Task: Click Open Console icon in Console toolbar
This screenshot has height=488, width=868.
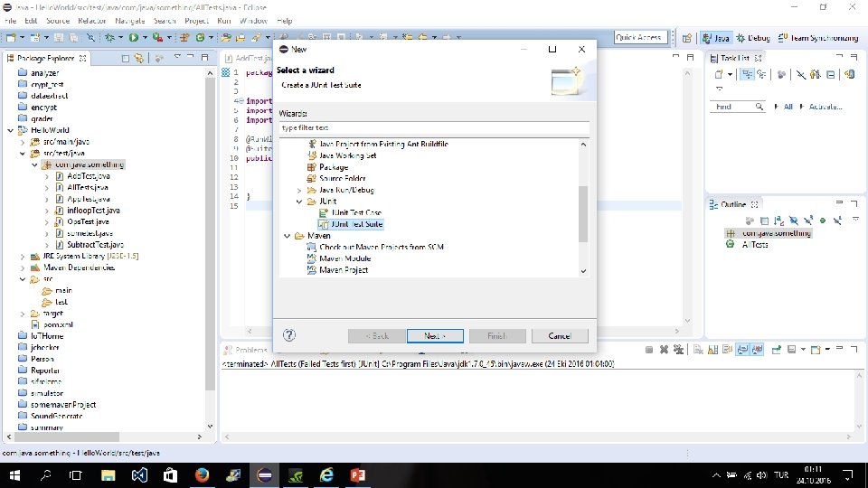Action: tap(816, 350)
